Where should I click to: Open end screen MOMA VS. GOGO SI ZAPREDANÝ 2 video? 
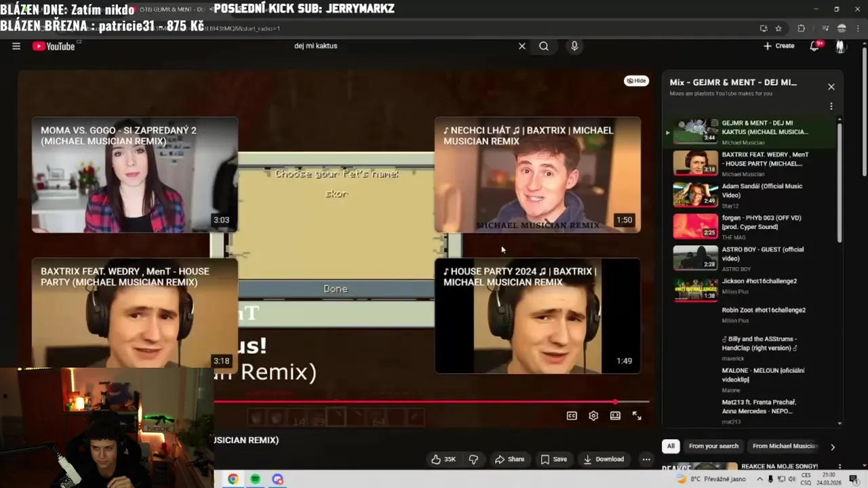135,175
